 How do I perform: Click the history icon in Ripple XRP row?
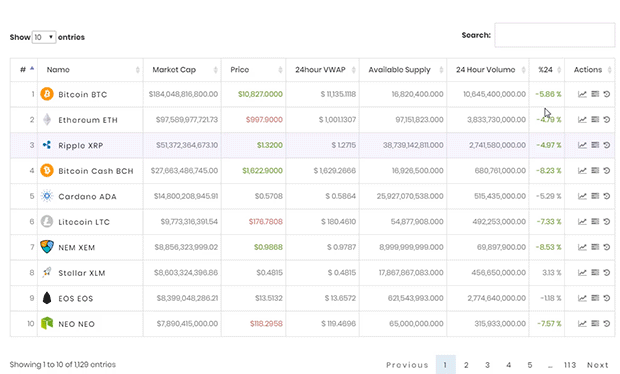pyautogui.click(x=607, y=145)
